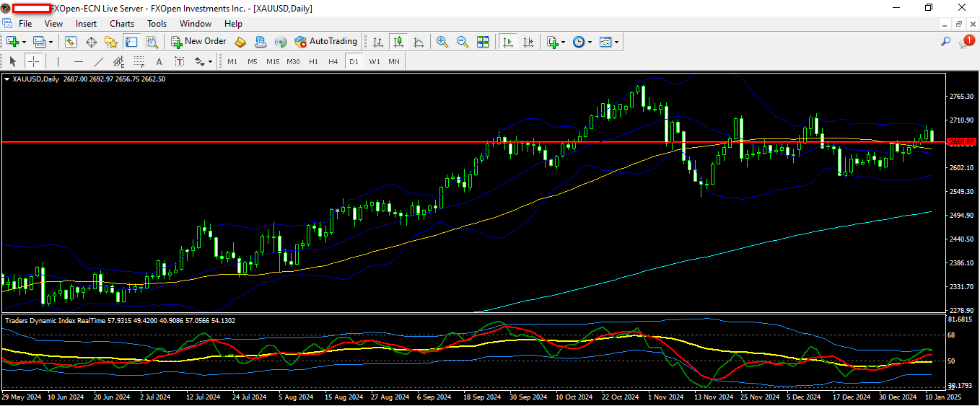Click the triangle beside XAUUSD,Daily title

pos(7,79)
